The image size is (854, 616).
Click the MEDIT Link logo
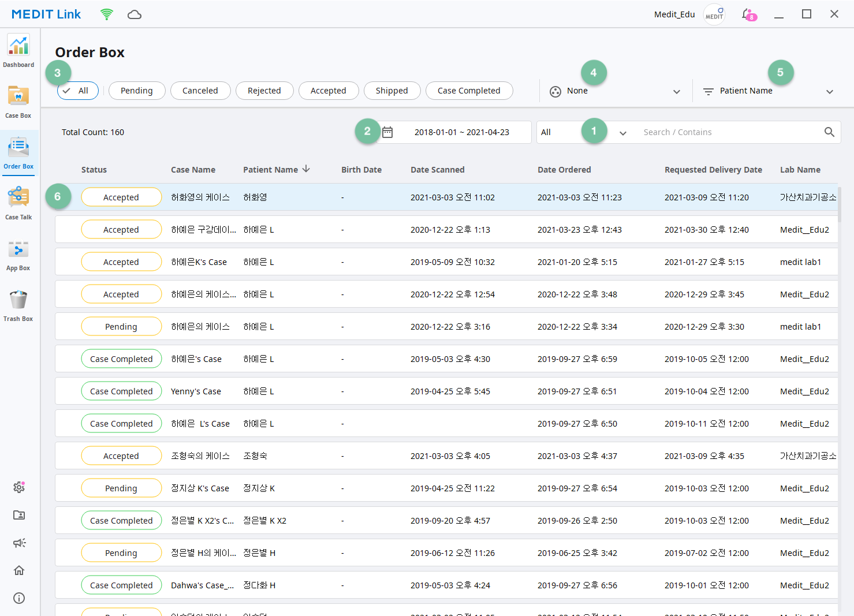coord(46,14)
